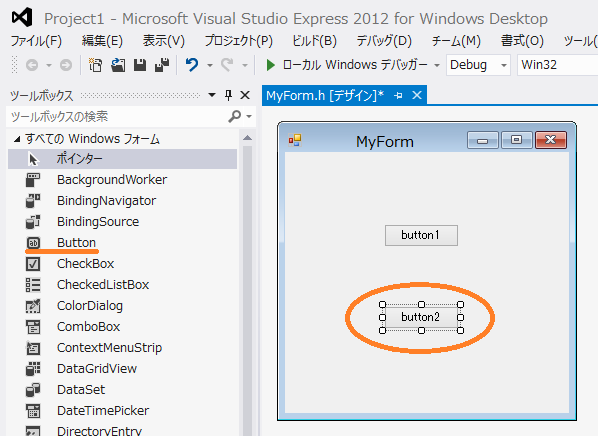Start the local Windows debugger green arrow
The height and width of the screenshot is (436, 598).
[270, 65]
